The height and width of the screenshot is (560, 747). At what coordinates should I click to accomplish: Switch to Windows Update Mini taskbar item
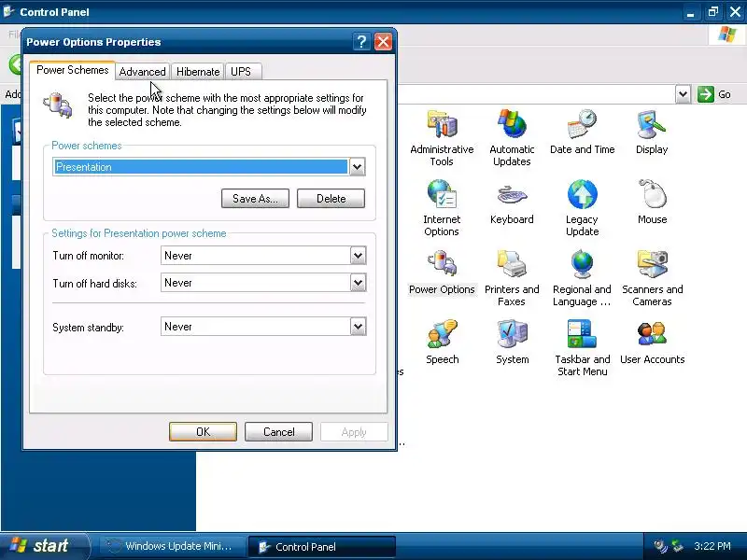[172, 546]
